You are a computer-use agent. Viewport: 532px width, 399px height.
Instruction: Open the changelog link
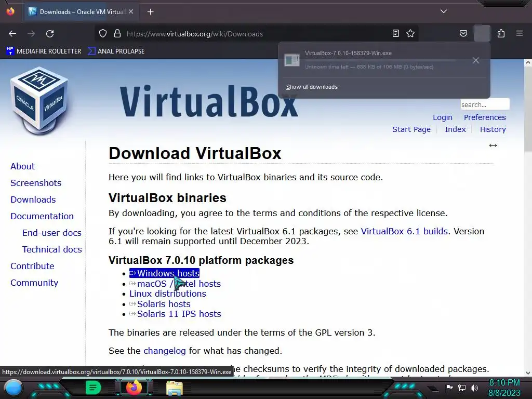click(x=165, y=351)
